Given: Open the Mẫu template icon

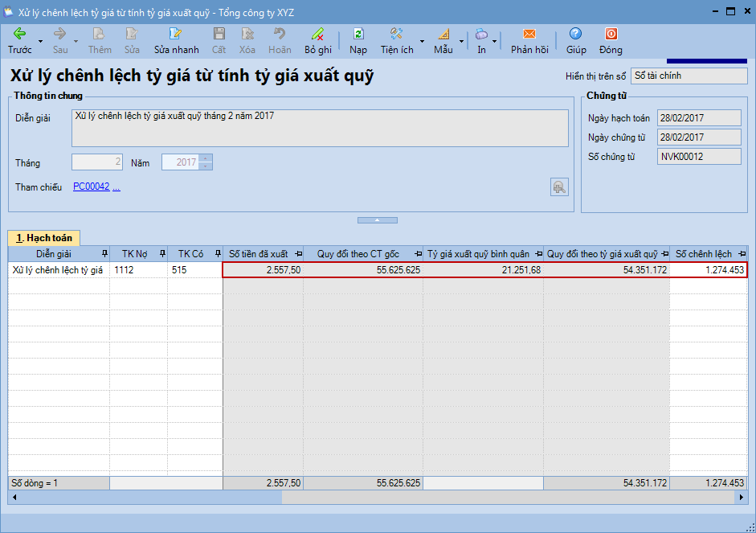Looking at the screenshot, I should [x=443, y=33].
